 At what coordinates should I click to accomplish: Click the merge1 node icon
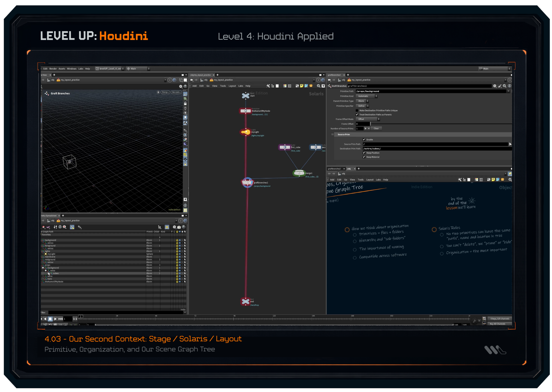point(299,173)
